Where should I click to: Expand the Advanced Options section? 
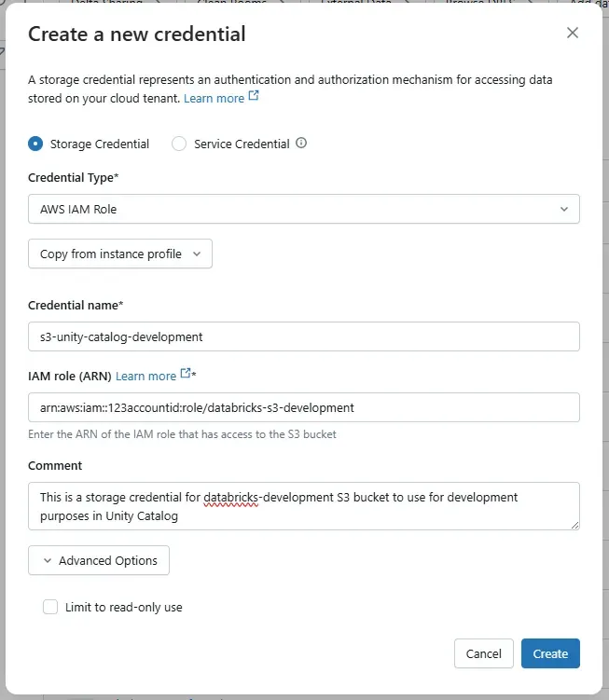click(x=99, y=561)
